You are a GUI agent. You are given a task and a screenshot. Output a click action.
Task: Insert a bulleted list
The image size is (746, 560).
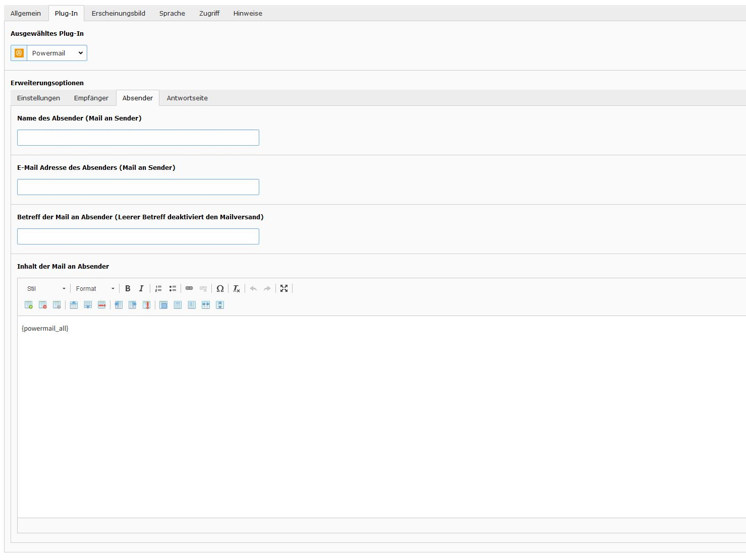coord(173,288)
